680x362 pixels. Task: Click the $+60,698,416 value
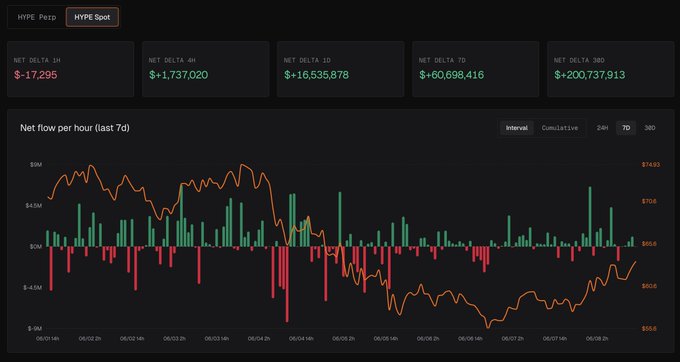point(451,75)
